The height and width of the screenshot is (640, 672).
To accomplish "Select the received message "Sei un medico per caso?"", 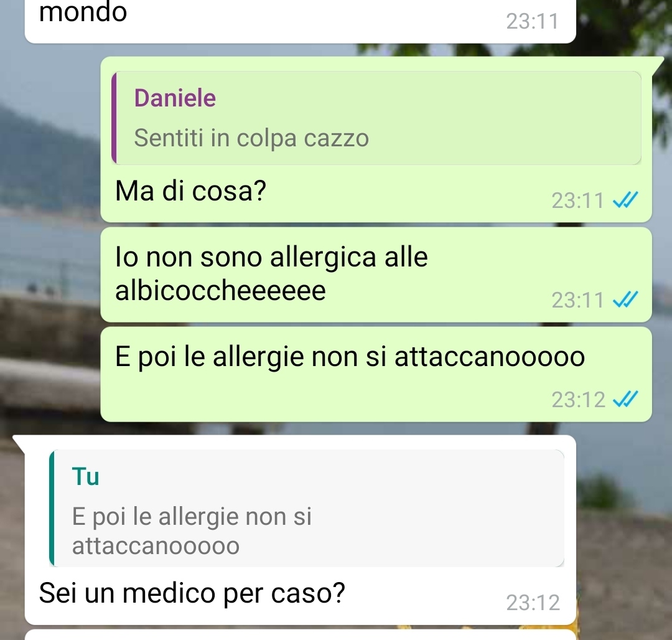I will 300,530.
